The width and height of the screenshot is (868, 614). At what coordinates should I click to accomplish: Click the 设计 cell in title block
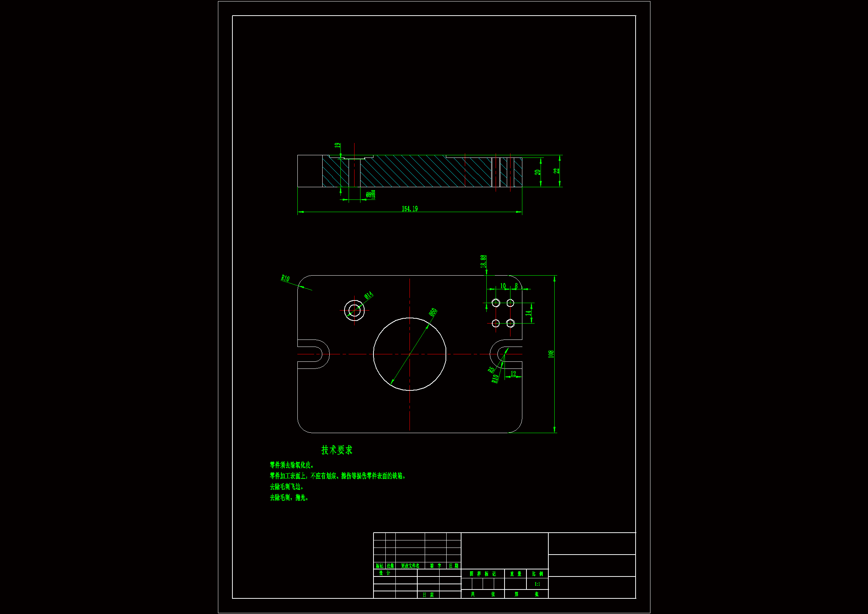385,573
